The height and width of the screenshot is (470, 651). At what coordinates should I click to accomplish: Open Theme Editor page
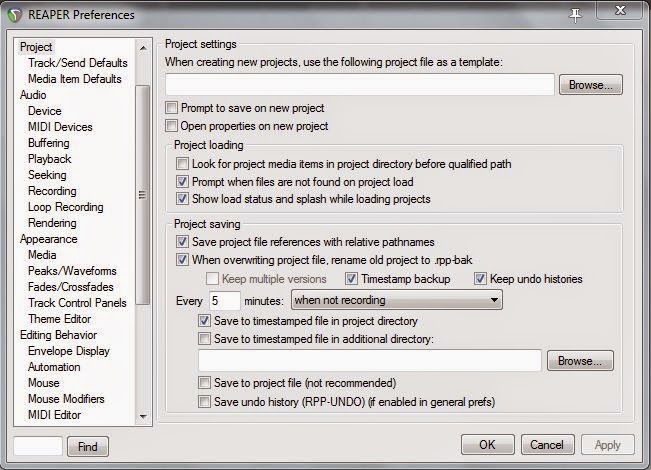pos(59,319)
